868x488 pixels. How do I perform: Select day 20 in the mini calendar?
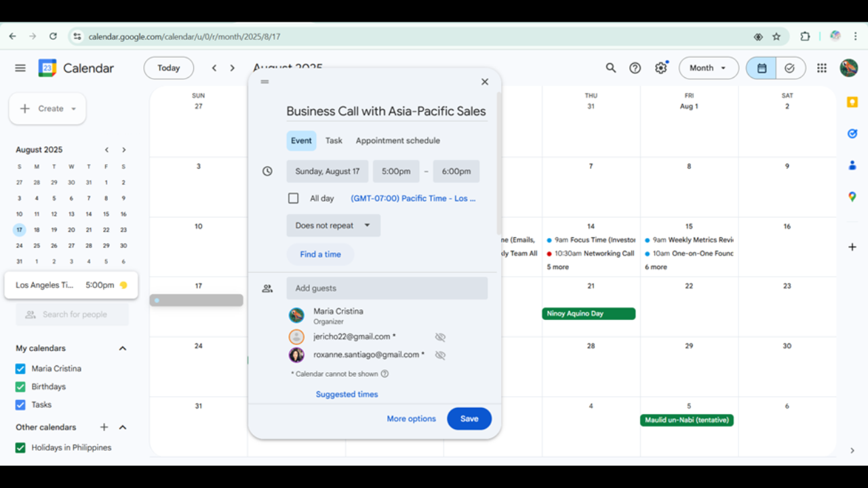tap(71, 230)
